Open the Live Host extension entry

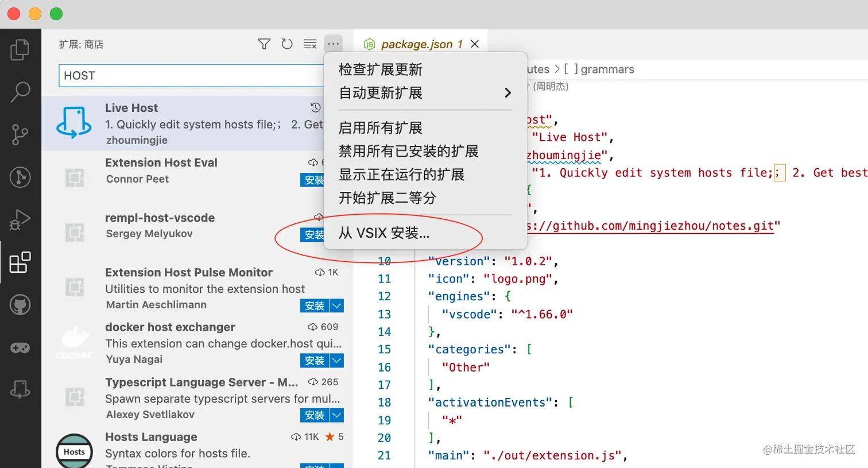[x=183, y=123]
